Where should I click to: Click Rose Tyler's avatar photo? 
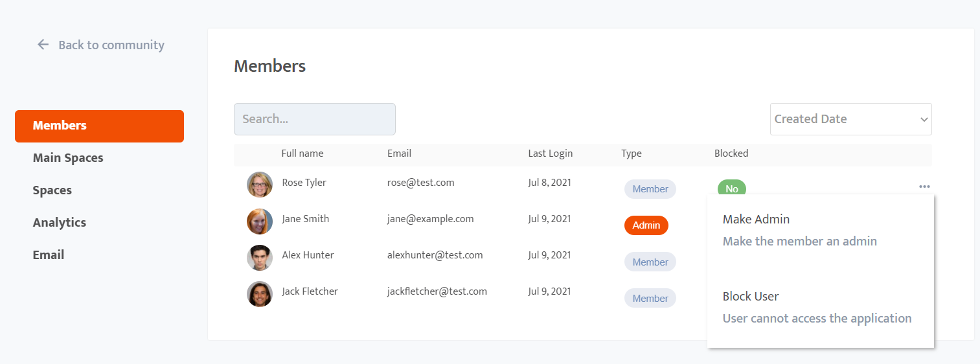260,185
